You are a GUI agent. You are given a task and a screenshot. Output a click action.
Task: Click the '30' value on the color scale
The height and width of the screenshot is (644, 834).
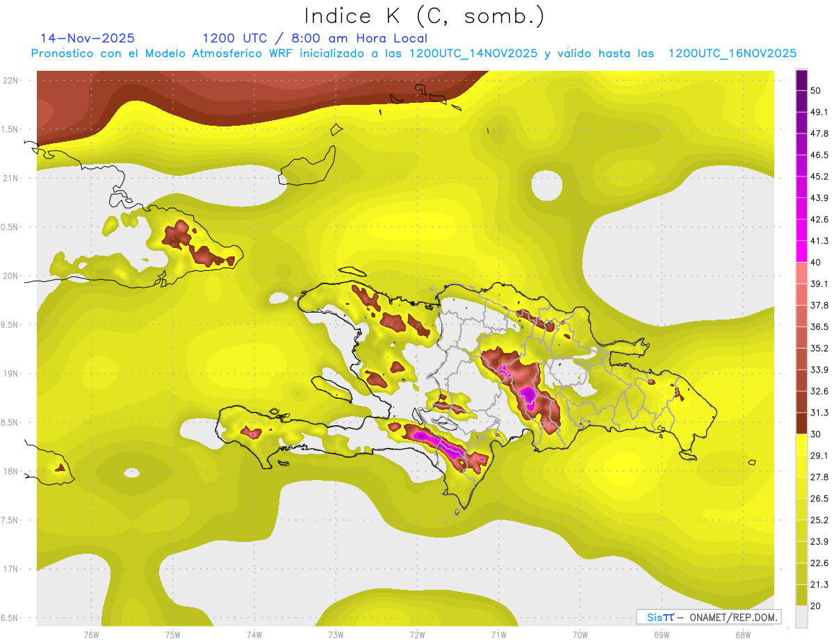point(817,435)
